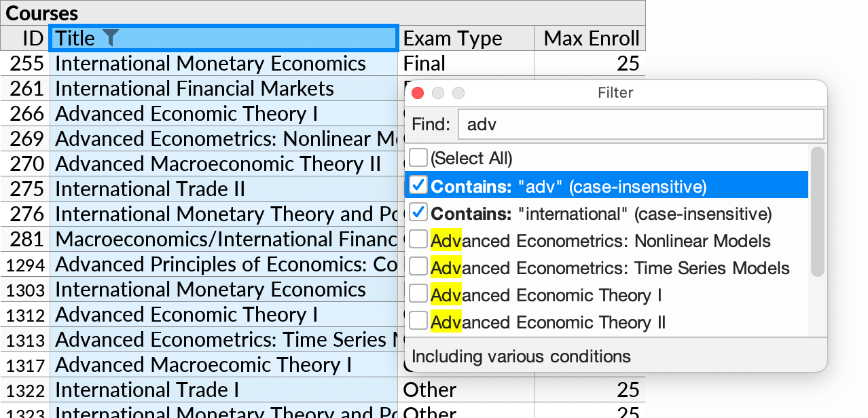Click the filter funnel icon on Title column
This screenshot has width=868, height=418.
[111, 38]
